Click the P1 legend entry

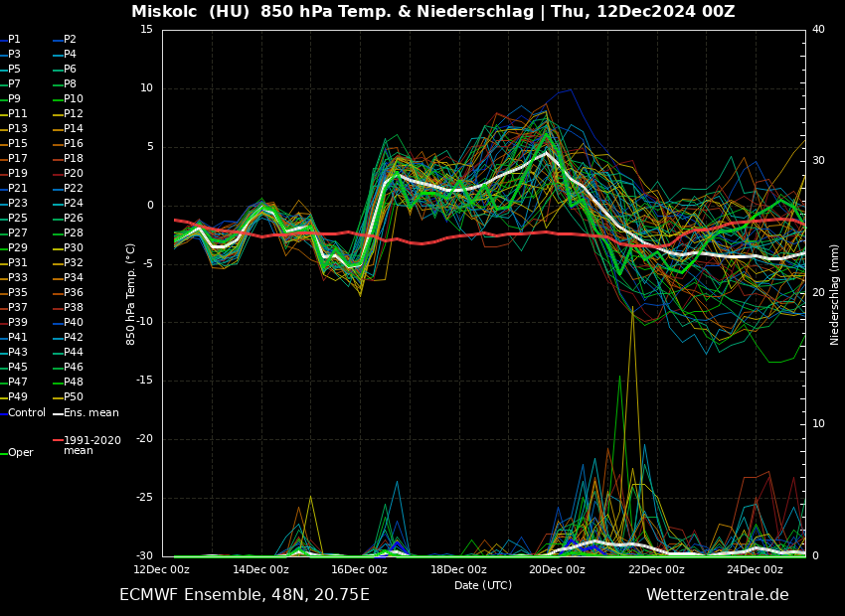14,40
